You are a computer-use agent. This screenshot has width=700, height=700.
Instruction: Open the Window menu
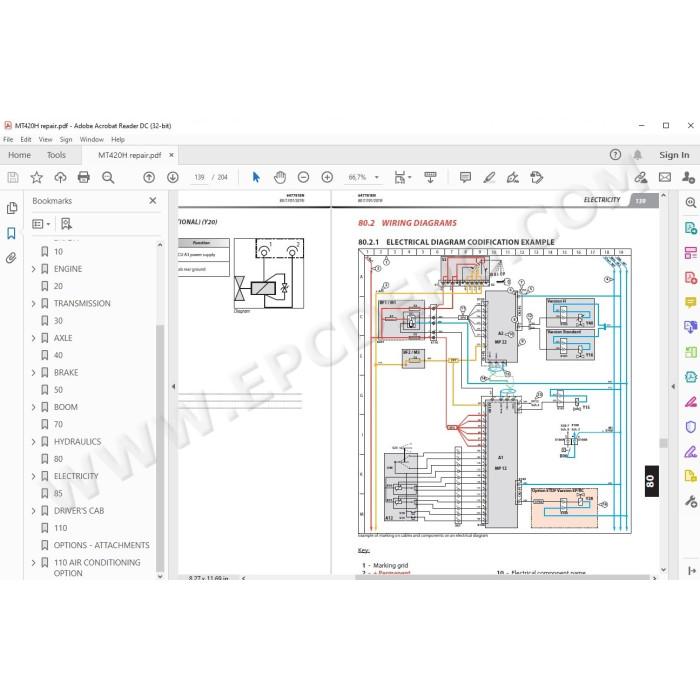pos(92,139)
